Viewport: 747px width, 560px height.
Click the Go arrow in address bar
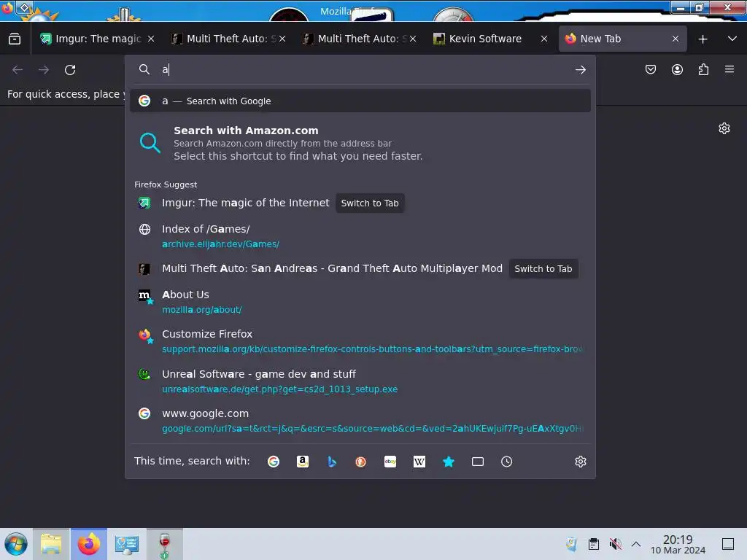[x=580, y=69]
